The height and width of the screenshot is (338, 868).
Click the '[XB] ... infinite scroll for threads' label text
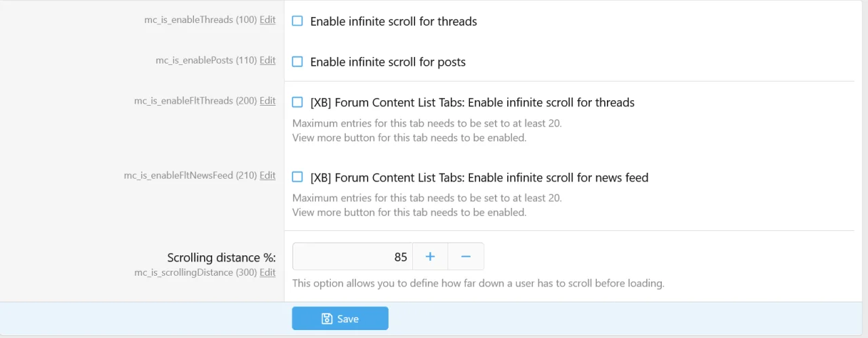pyautogui.click(x=472, y=103)
